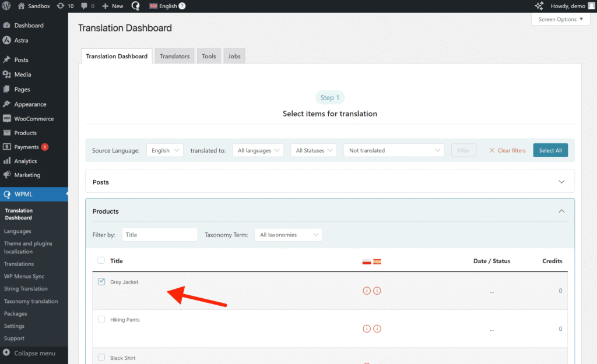The width and height of the screenshot is (597, 364).
Task: Uncheck the Grey Jacket checkbox
Action: point(101,282)
